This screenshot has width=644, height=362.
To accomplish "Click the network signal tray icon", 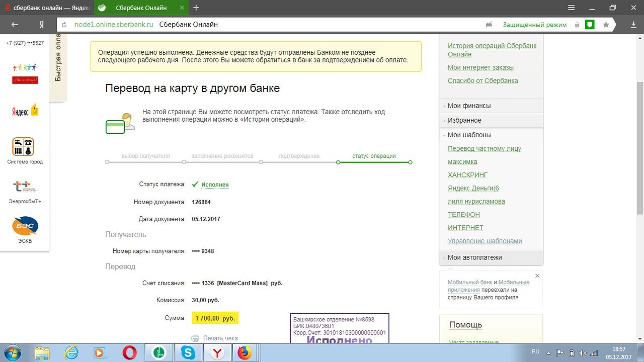I will click(x=594, y=352).
